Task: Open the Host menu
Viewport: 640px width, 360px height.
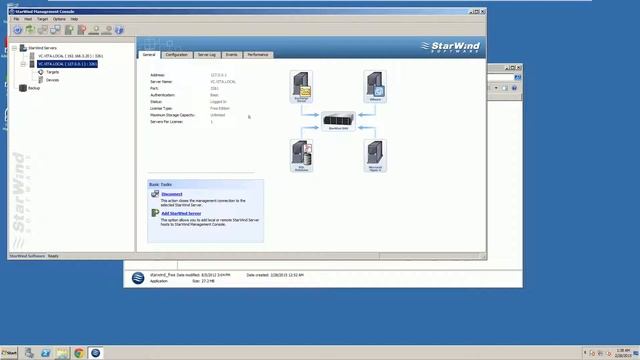Action: pos(28,19)
